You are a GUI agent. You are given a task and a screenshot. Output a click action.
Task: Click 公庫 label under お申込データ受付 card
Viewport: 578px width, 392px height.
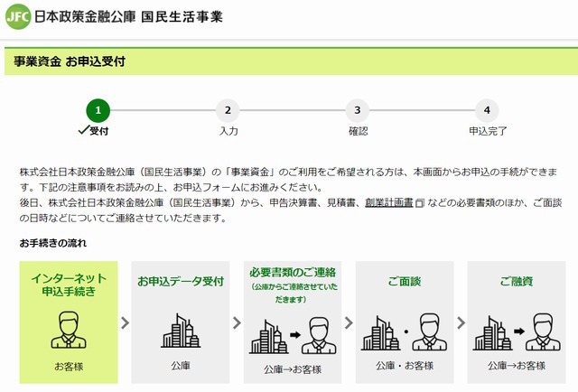click(x=181, y=366)
